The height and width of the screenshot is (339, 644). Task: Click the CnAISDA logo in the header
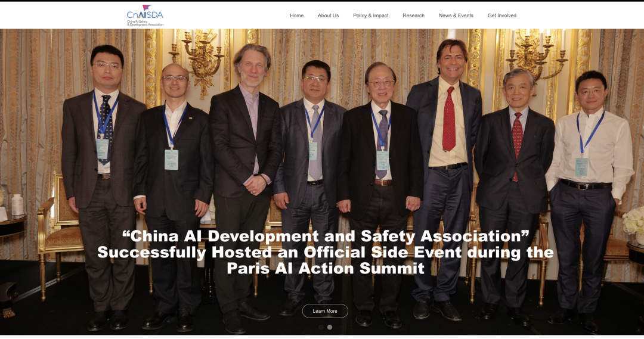click(145, 15)
